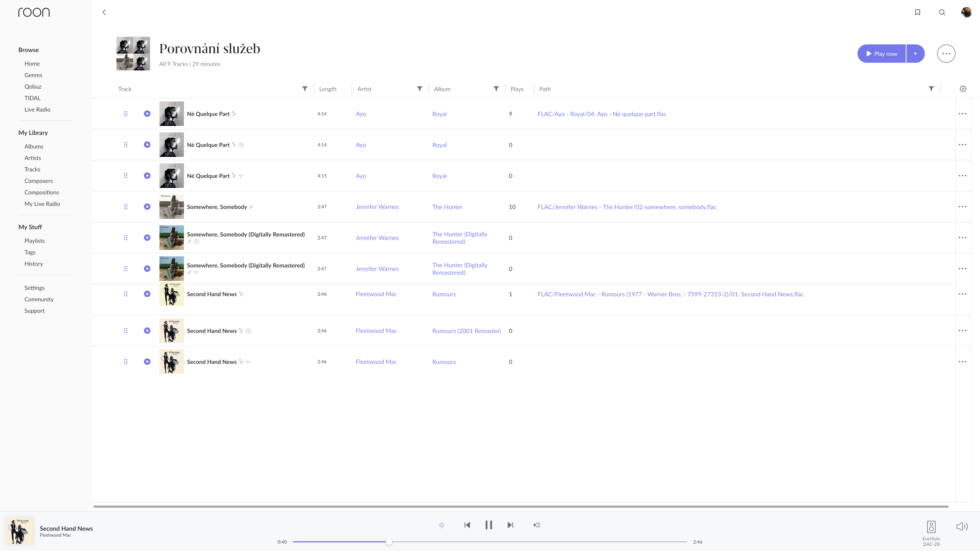Play Second Hand News from Rumours (2001 Remaster)
The width and height of the screenshot is (980, 551).
[x=147, y=330]
